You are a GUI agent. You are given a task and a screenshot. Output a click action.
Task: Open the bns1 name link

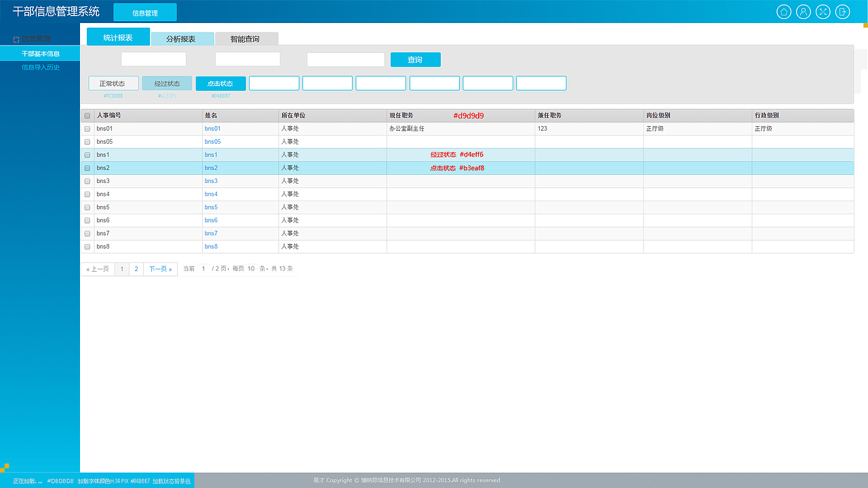[x=211, y=155]
